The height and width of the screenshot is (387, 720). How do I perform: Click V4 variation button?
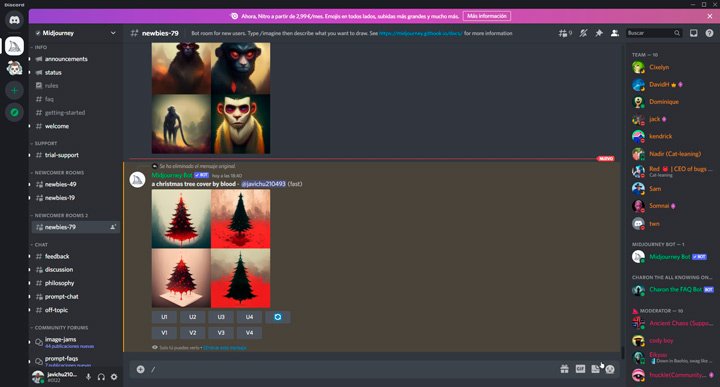[249, 333]
